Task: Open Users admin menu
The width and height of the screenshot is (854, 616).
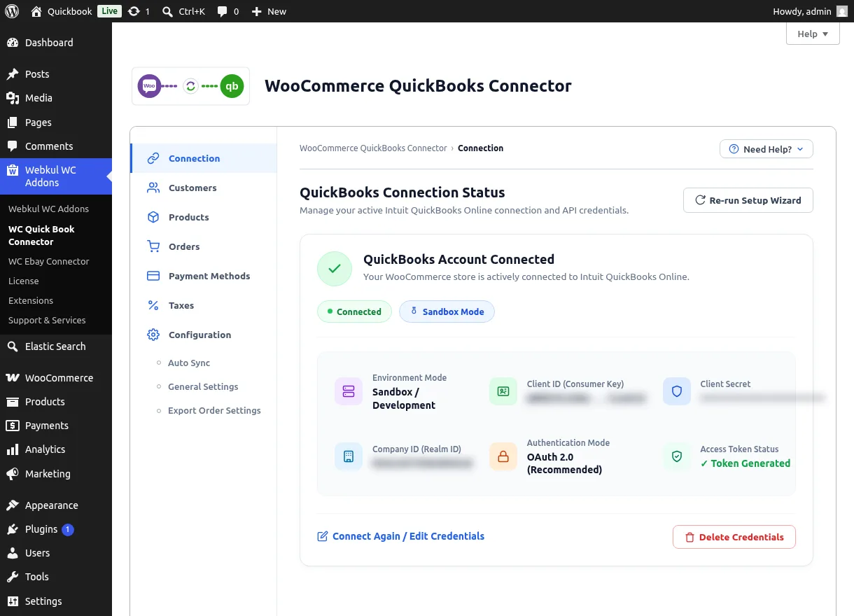Action: [x=56, y=553]
